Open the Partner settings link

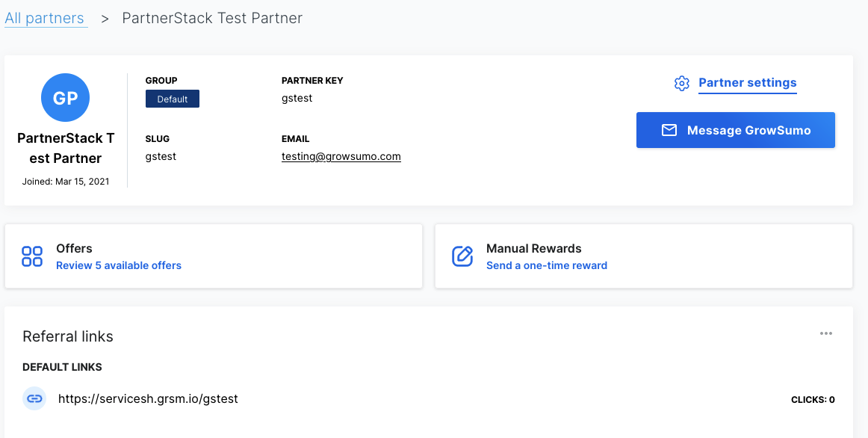pos(747,83)
